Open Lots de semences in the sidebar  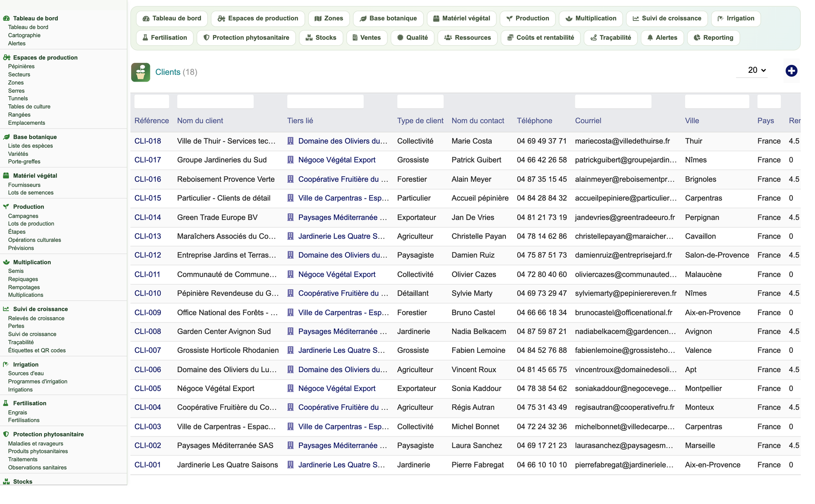pyautogui.click(x=31, y=193)
